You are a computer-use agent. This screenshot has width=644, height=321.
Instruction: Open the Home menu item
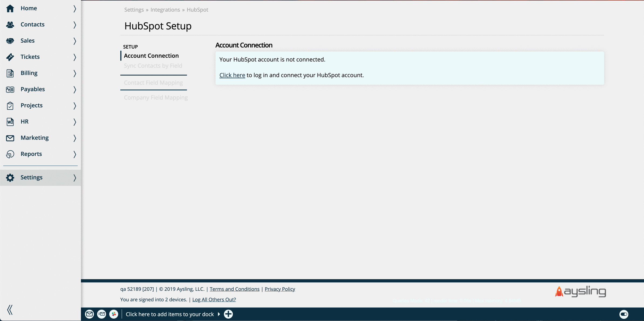[40, 8]
